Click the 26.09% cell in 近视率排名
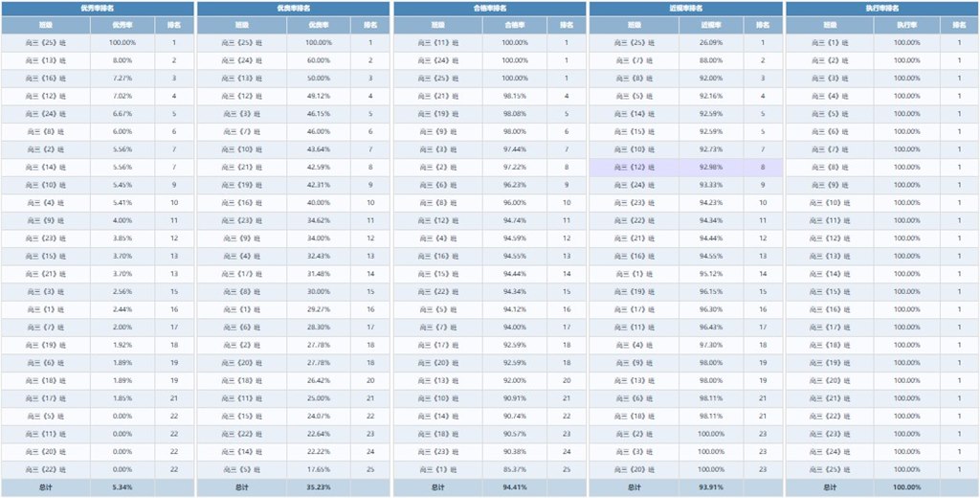This screenshot has height=498, width=980. pyautogui.click(x=710, y=43)
